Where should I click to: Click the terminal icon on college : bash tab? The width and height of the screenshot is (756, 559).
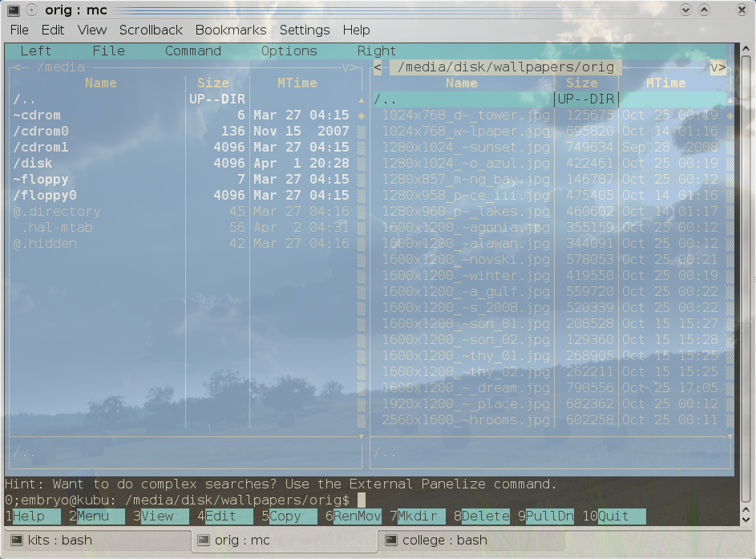tap(391, 541)
